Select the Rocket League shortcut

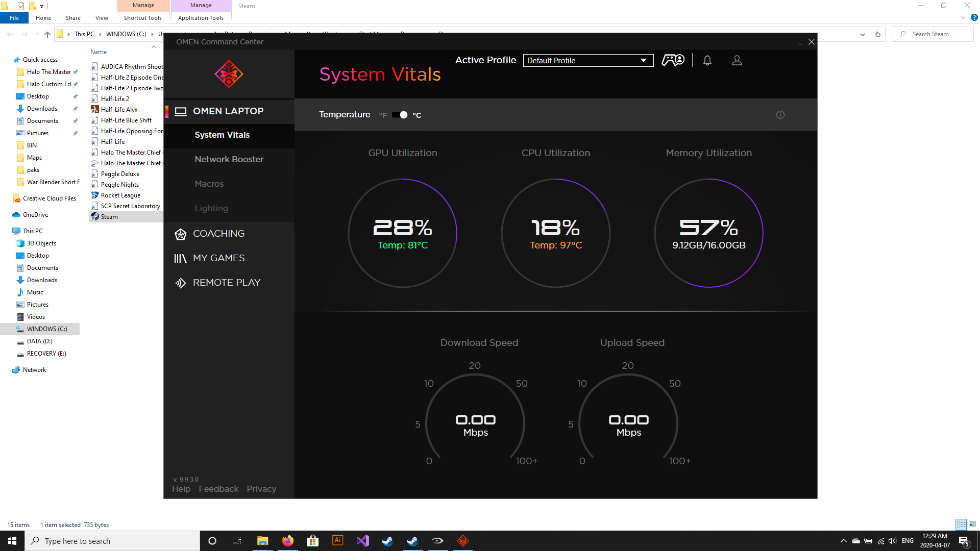pos(120,195)
